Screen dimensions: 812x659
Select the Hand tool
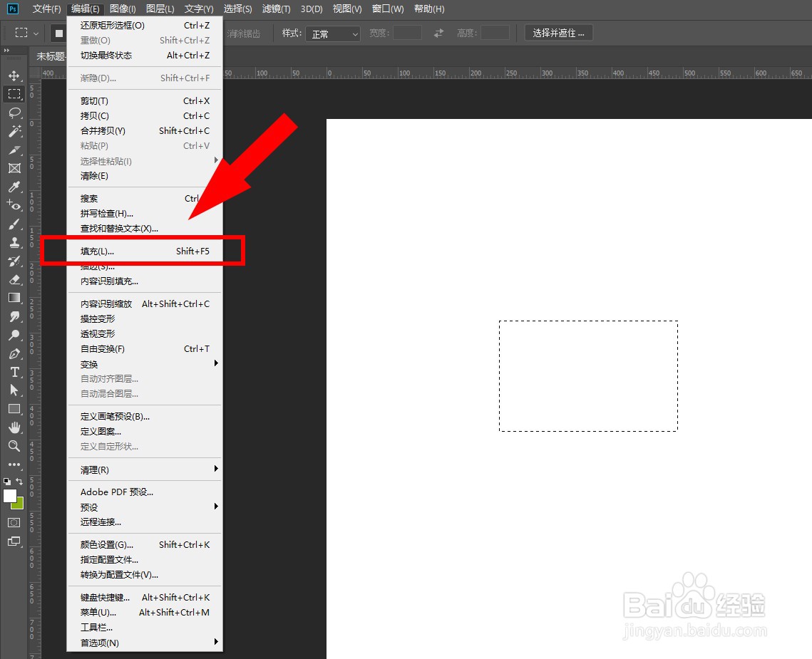coord(14,427)
